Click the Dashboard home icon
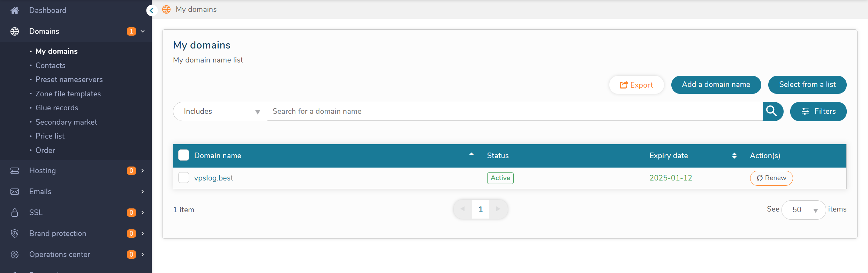The height and width of the screenshot is (273, 868). (x=15, y=10)
